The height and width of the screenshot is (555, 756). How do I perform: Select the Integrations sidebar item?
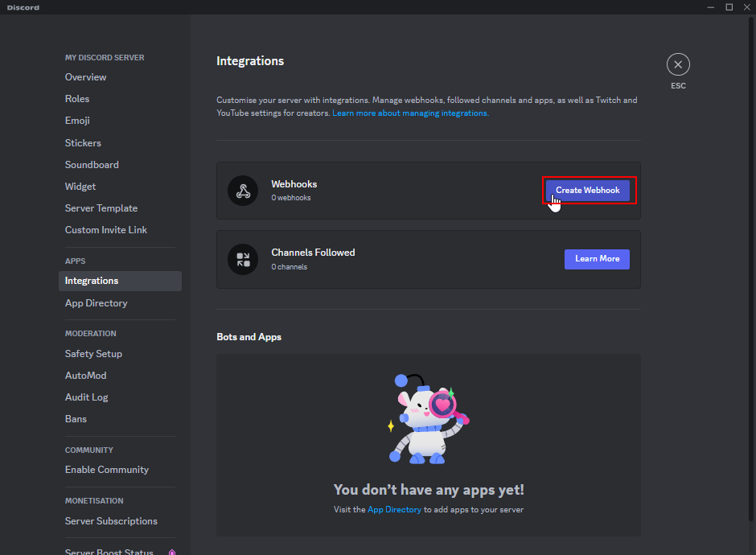[x=120, y=281]
